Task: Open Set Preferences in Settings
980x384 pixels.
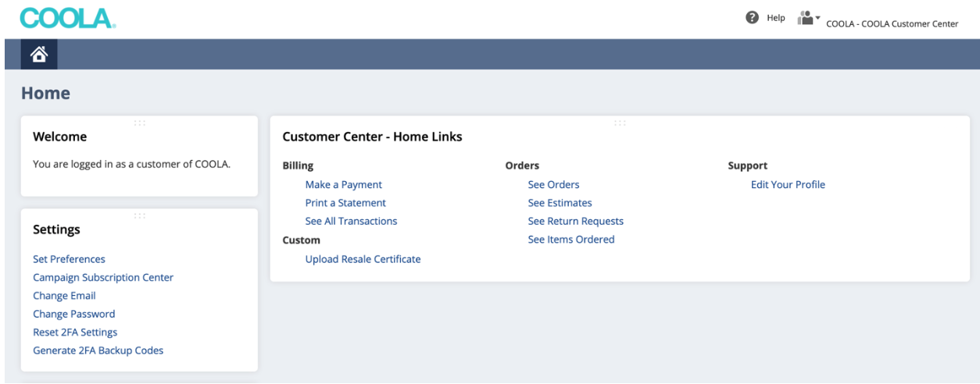Action: click(x=69, y=259)
